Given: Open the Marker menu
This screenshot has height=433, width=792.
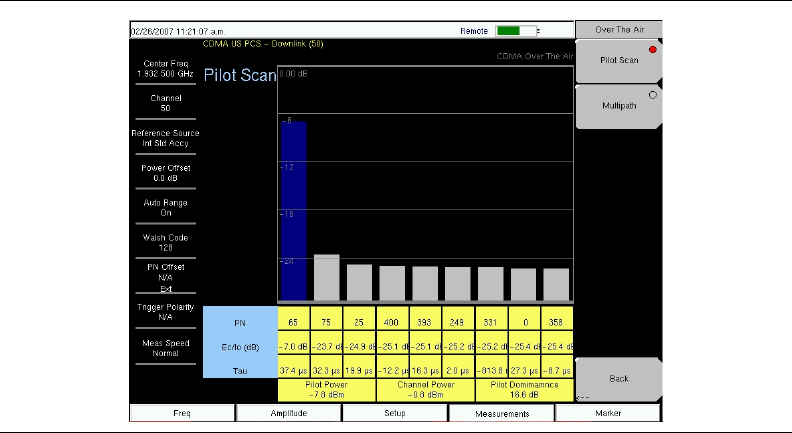Looking at the screenshot, I should [x=607, y=412].
